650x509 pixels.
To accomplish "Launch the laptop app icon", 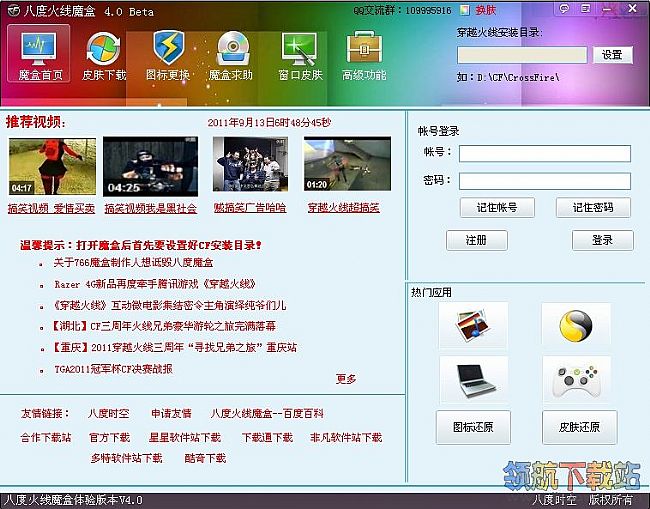I will coord(473,379).
